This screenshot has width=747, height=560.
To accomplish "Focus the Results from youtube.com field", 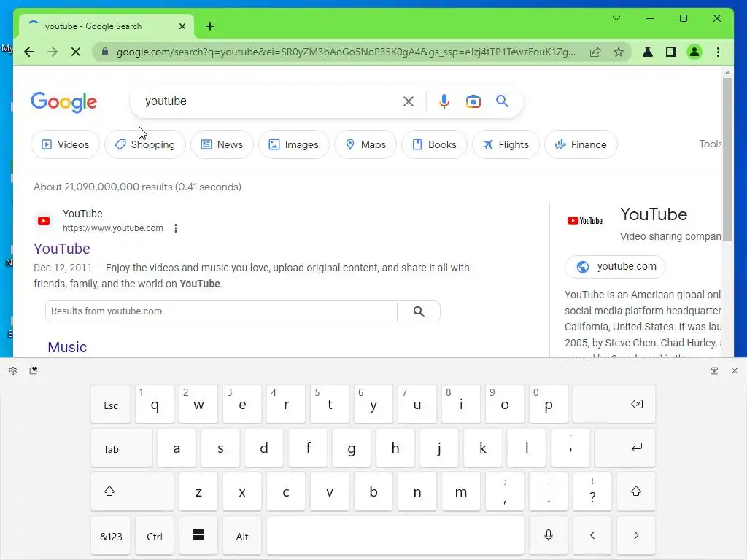I will tap(222, 311).
